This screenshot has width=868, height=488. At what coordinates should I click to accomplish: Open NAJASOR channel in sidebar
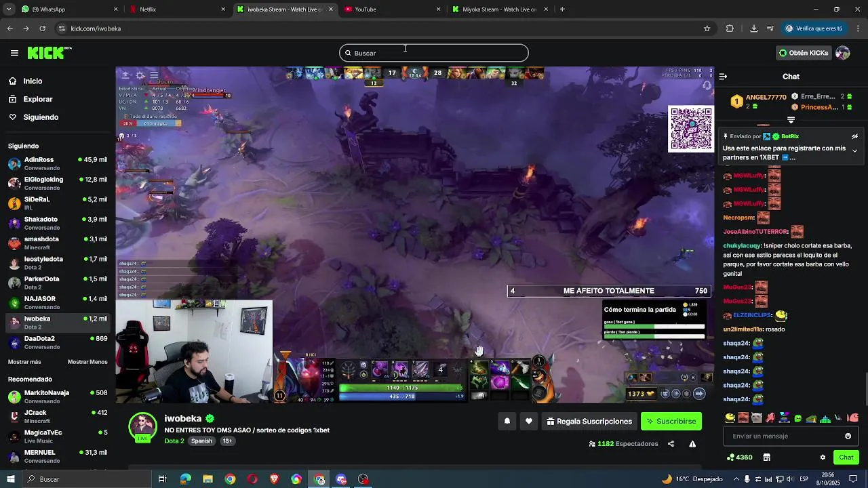pos(58,302)
